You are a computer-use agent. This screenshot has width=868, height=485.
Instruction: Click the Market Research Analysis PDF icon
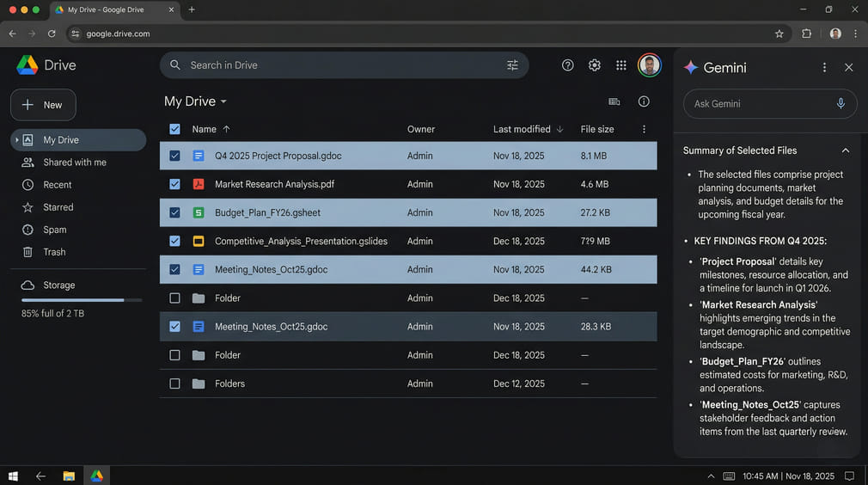coord(199,184)
